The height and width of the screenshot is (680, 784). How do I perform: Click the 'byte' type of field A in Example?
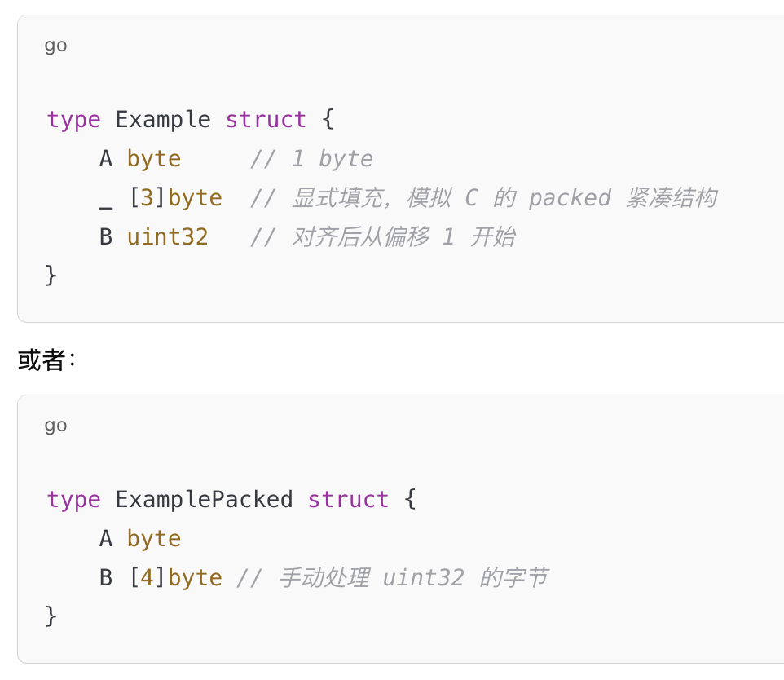[x=154, y=159]
